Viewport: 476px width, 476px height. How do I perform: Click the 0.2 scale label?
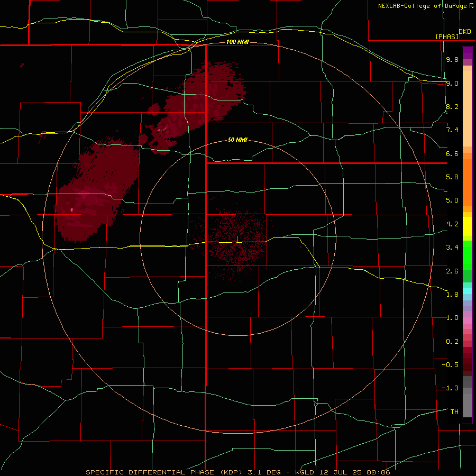(452, 342)
